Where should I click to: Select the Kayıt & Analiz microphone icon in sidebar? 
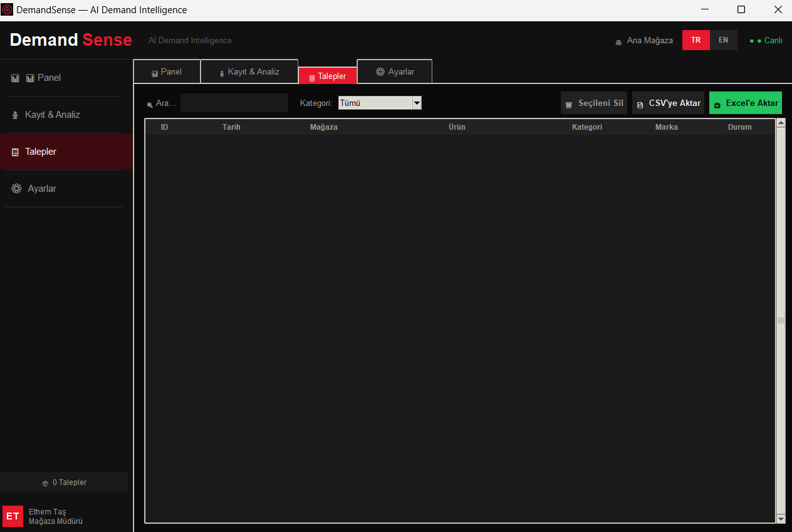coord(14,115)
